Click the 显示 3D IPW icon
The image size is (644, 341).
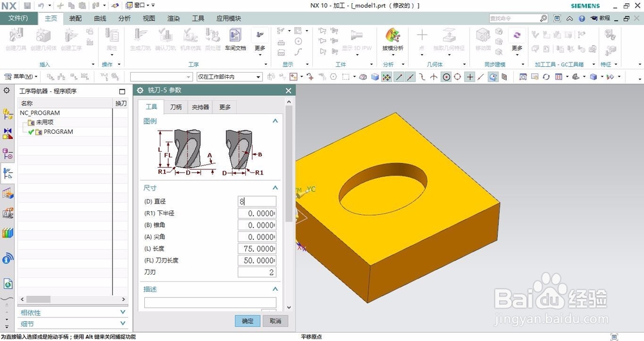coord(357,39)
